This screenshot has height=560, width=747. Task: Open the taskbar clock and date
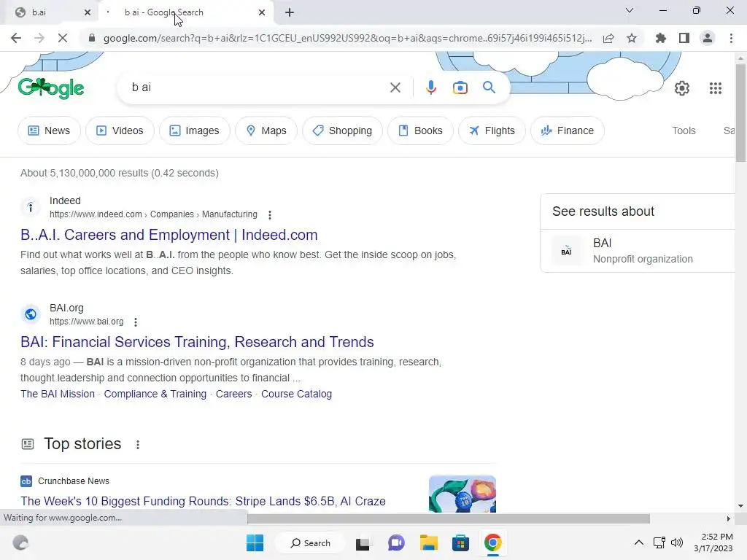pos(713,542)
